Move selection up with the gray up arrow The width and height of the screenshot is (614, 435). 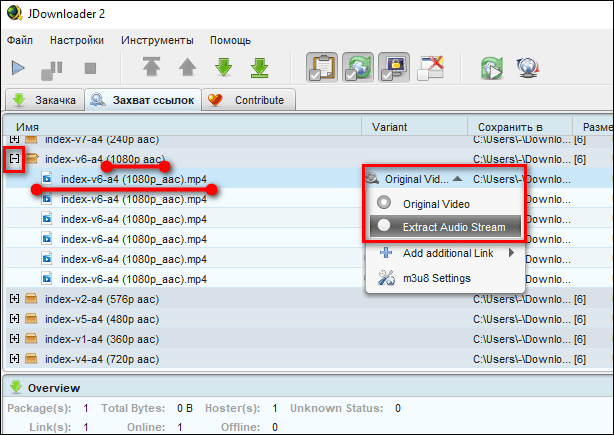(188, 67)
